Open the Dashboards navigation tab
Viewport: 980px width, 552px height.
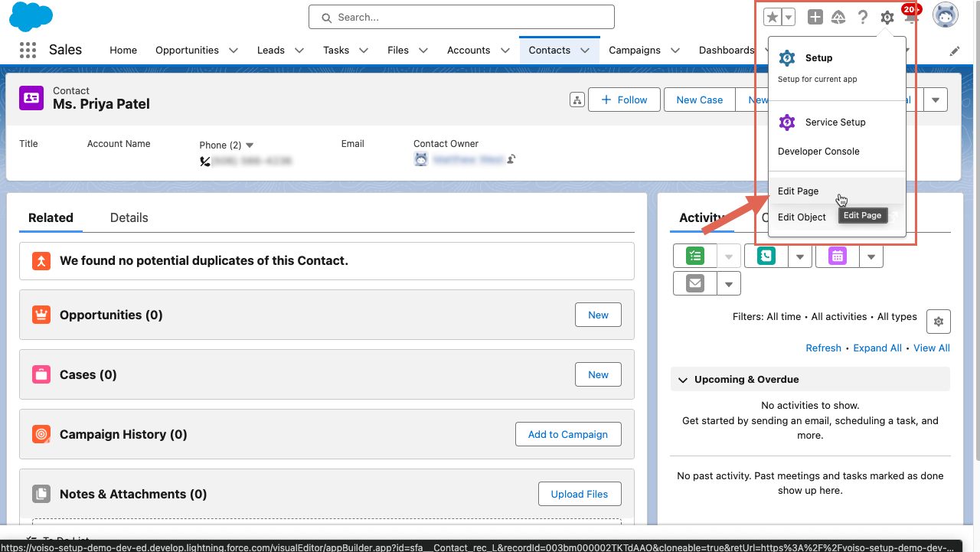(727, 51)
